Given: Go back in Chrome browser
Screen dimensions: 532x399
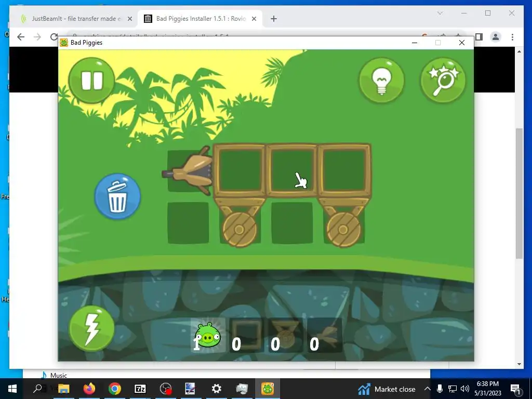Looking at the screenshot, I should [21, 37].
